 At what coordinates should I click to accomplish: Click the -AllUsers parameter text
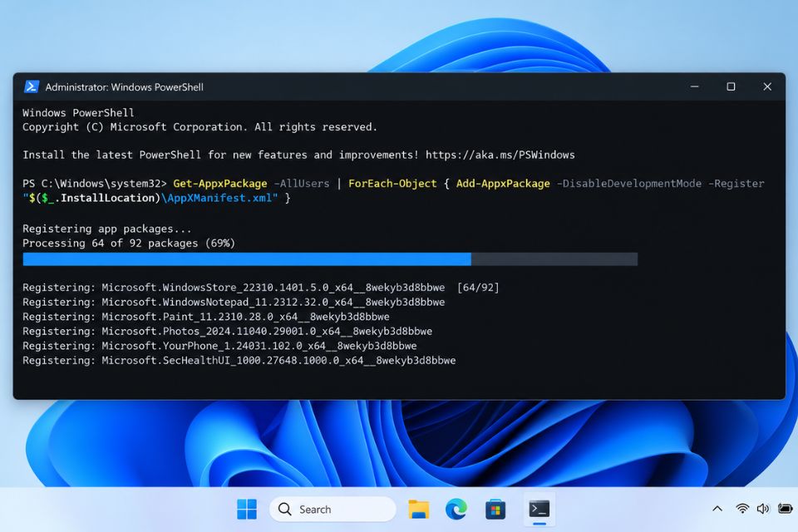pos(301,183)
